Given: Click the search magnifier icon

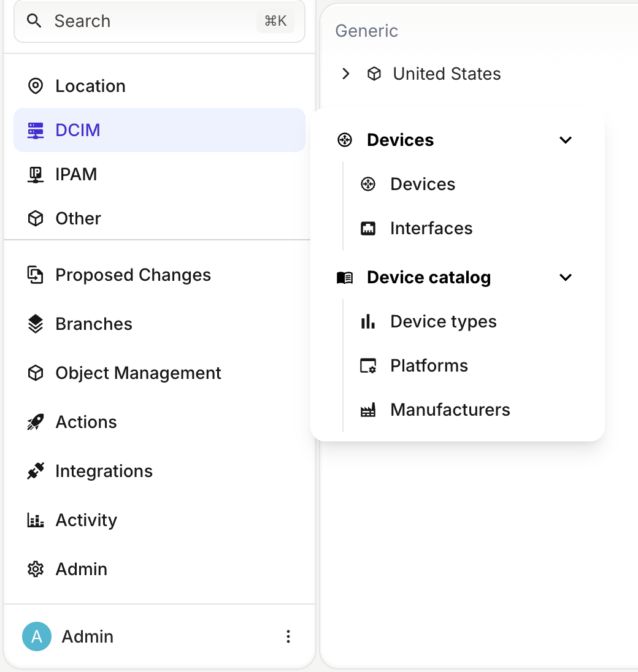Looking at the screenshot, I should [x=34, y=21].
